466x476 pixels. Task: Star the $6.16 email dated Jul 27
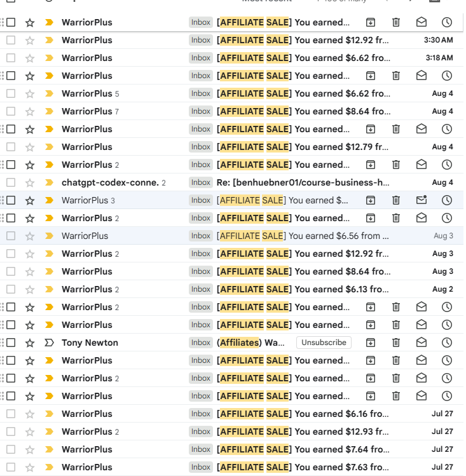30,414
